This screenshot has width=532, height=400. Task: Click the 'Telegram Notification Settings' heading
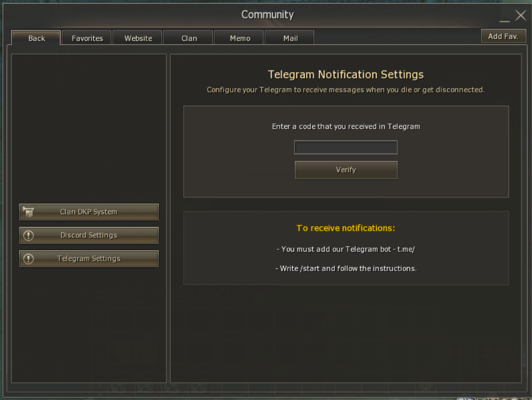(346, 74)
